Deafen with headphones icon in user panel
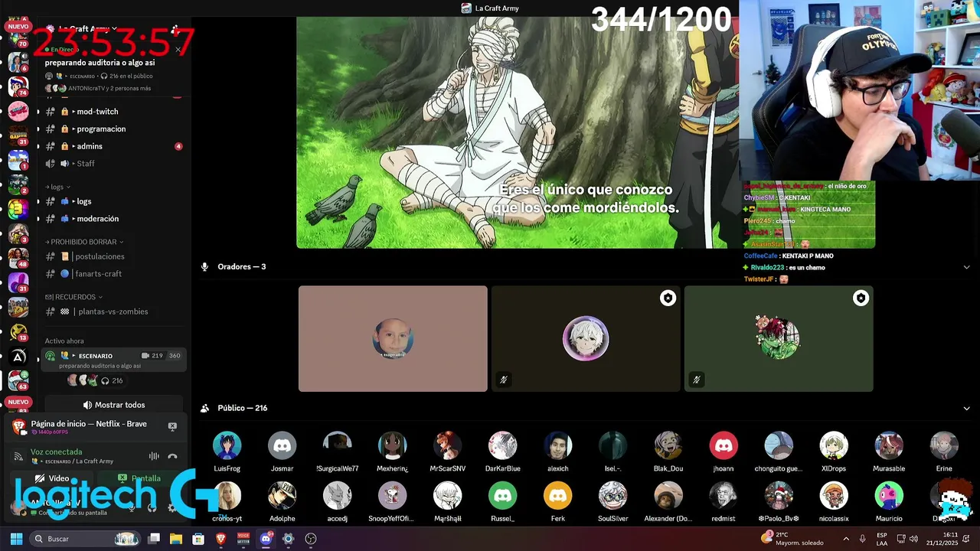The height and width of the screenshot is (551, 980). (x=152, y=507)
